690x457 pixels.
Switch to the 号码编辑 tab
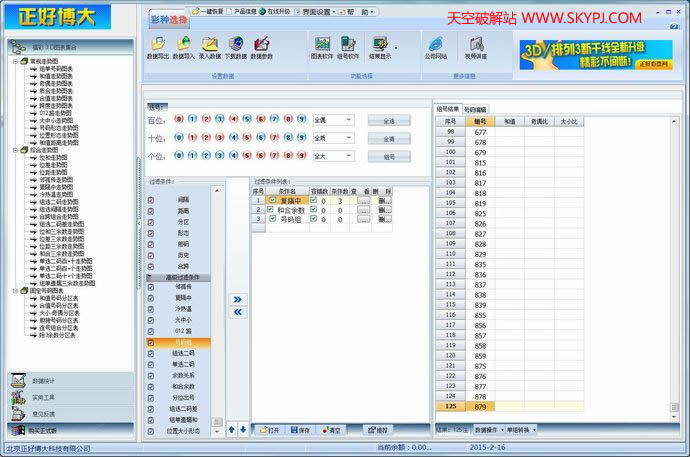(x=477, y=108)
